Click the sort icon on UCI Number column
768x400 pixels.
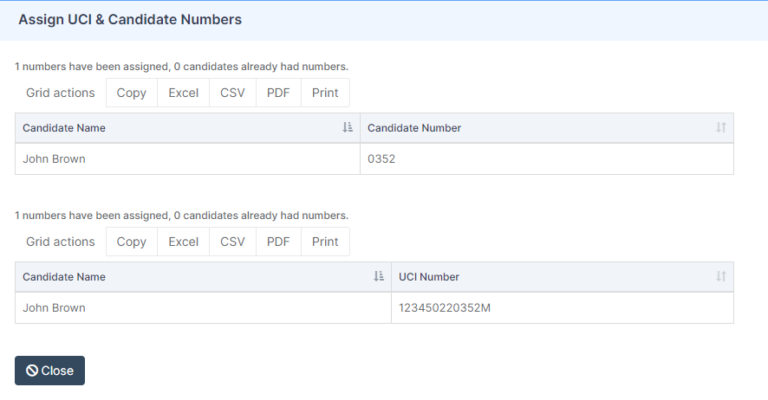pos(721,277)
